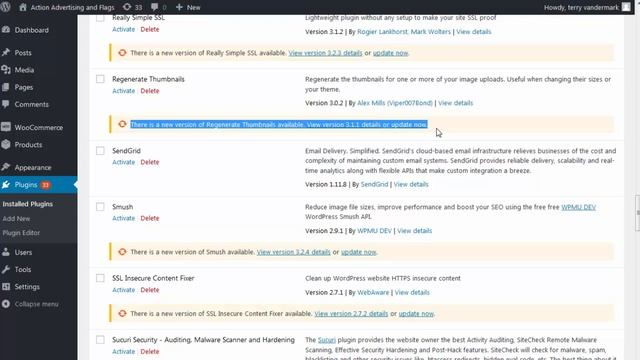Delete the Really Simple SSL plugin

pyautogui.click(x=150, y=29)
